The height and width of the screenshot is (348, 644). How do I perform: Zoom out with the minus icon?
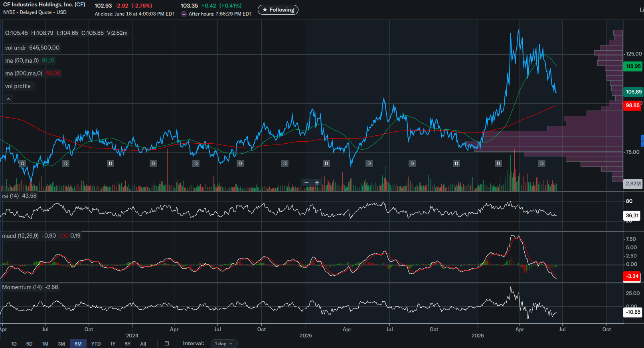[306, 183]
